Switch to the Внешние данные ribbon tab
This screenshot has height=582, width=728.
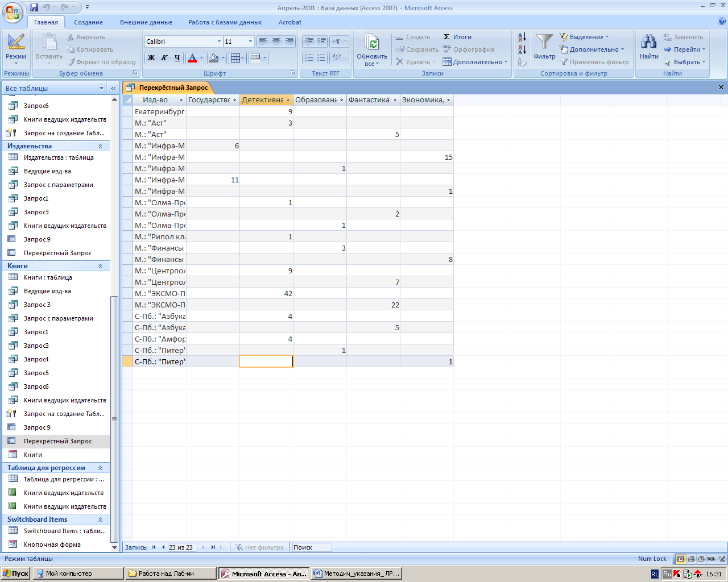[x=146, y=22]
